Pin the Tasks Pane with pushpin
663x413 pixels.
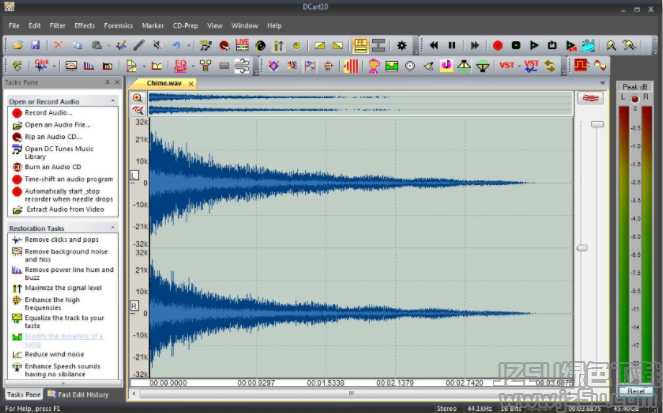[107, 82]
